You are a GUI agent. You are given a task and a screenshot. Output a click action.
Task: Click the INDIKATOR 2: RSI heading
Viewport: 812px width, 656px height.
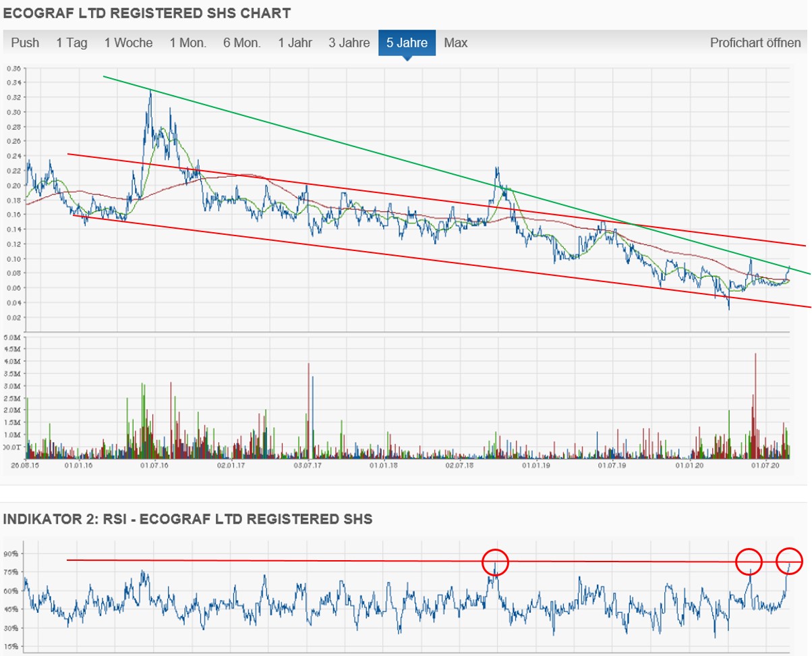coord(187,518)
